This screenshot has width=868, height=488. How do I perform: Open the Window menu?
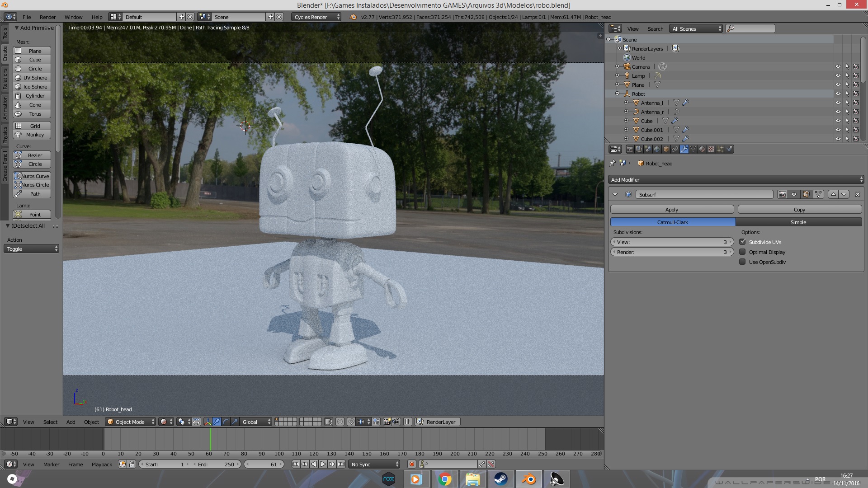point(73,17)
